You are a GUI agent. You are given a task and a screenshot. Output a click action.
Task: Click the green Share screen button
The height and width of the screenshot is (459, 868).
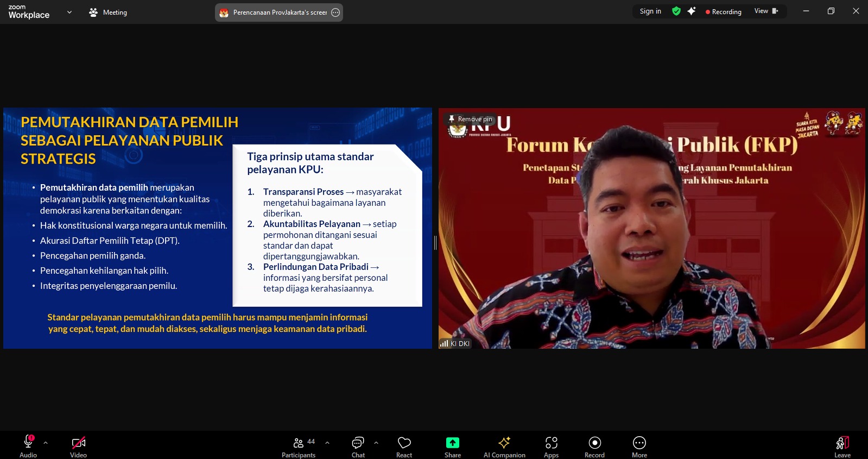(453, 445)
